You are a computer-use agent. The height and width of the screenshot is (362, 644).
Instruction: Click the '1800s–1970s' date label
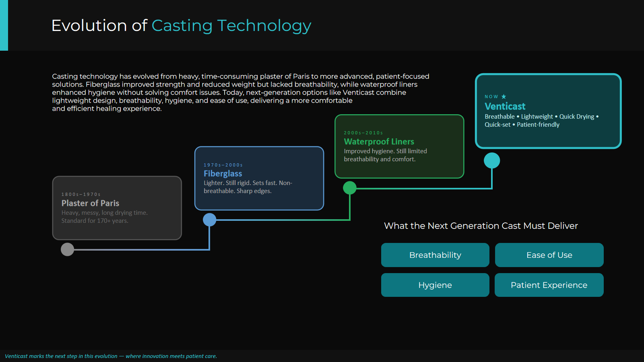point(81,194)
